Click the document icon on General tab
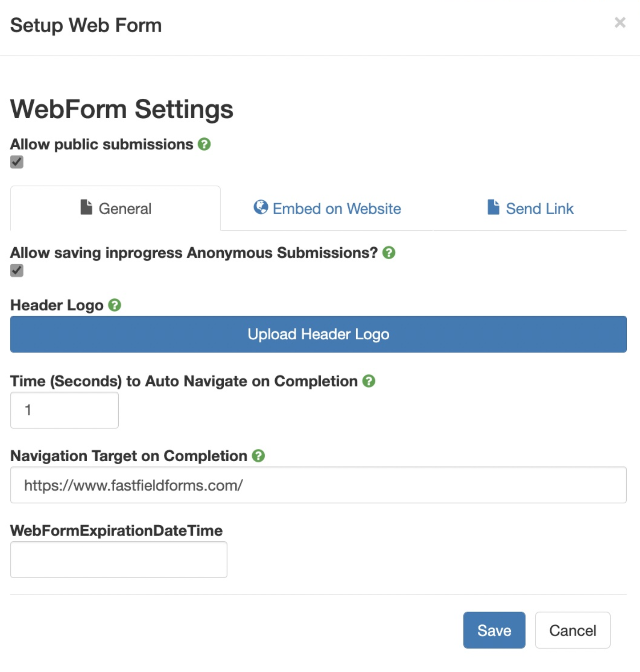This screenshot has height=672, width=640. pos(86,207)
